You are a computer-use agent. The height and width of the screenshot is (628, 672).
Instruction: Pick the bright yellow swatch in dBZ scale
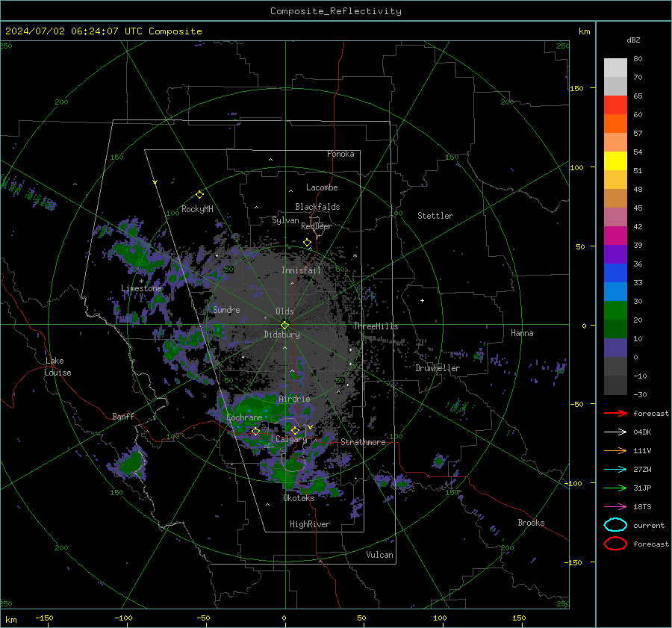pyautogui.click(x=615, y=161)
